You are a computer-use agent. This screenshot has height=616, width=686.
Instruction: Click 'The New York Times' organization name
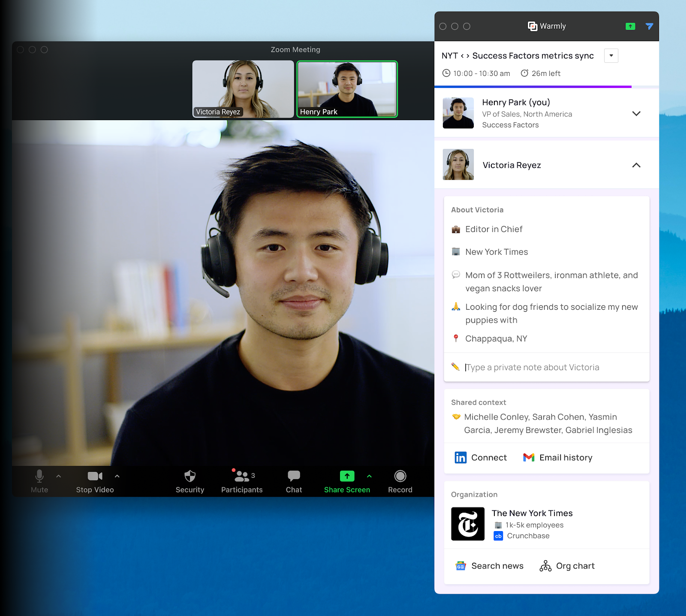(x=532, y=513)
